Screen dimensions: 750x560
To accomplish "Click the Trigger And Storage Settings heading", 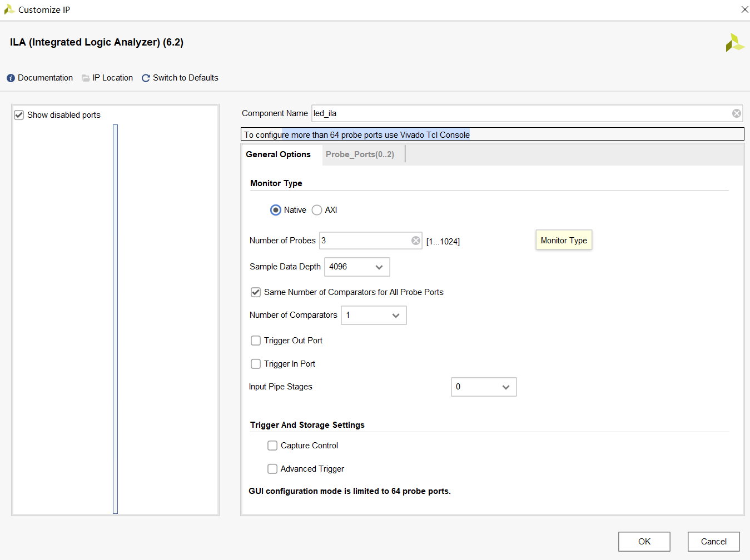I will pos(307,425).
